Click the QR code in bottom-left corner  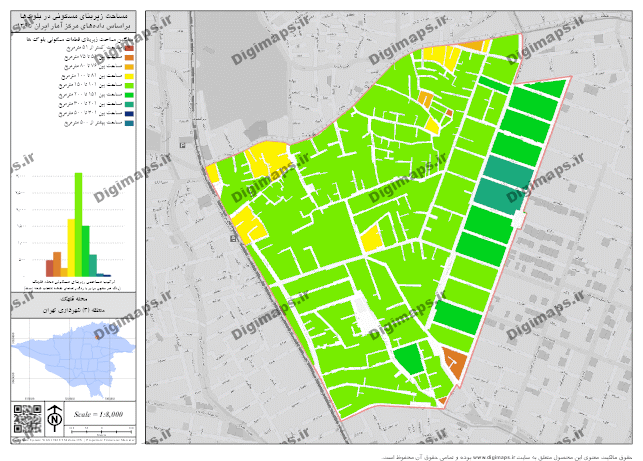point(26,417)
